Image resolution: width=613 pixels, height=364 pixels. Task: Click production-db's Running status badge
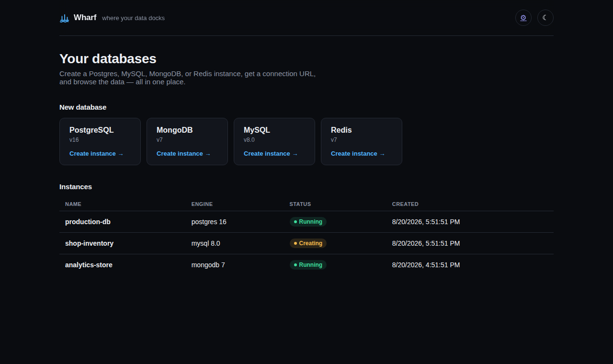click(308, 222)
